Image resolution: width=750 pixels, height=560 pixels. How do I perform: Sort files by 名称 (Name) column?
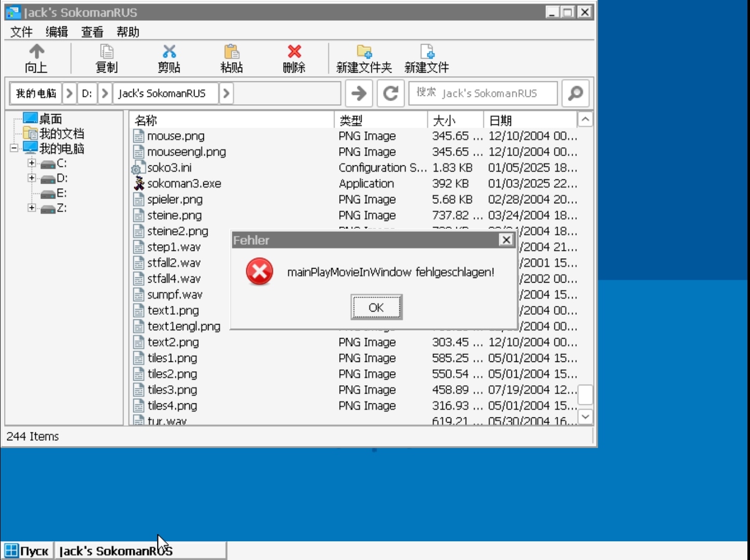pos(232,120)
